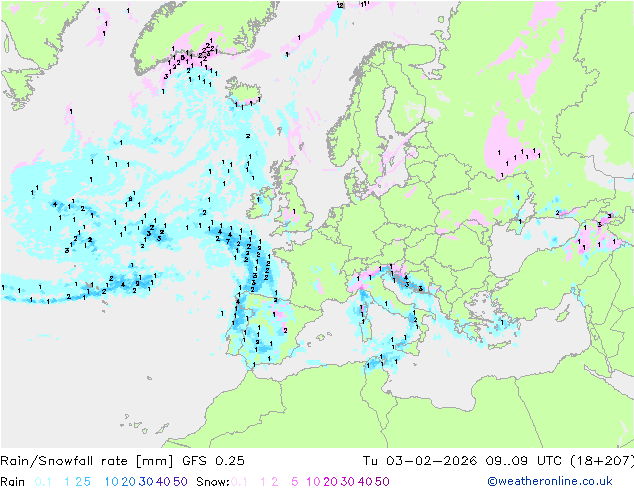
Task: Click the weatheronline.co.uk copyright link
Action: point(550,481)
